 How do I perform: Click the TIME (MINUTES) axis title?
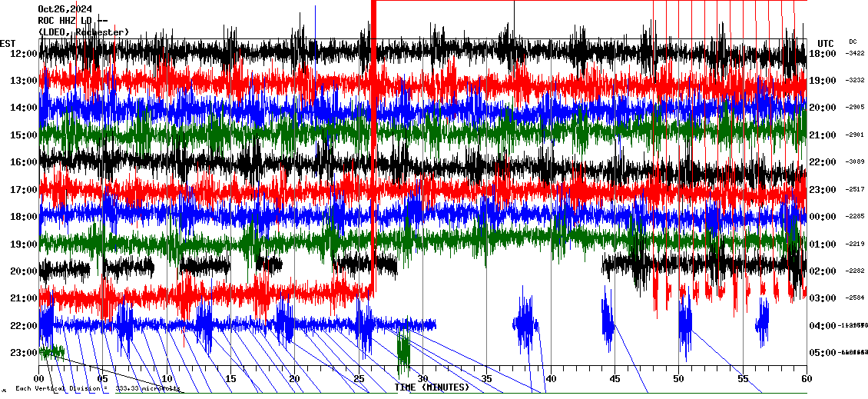[431, 387]
